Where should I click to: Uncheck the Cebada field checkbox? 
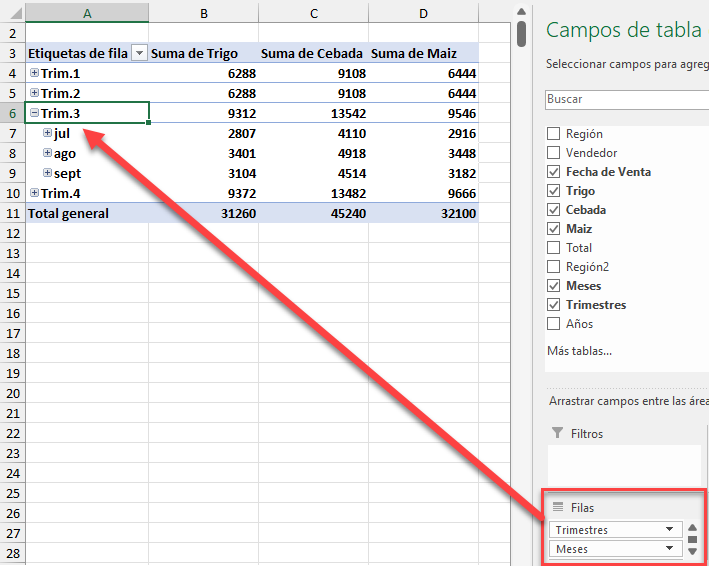tap(553, 210)
